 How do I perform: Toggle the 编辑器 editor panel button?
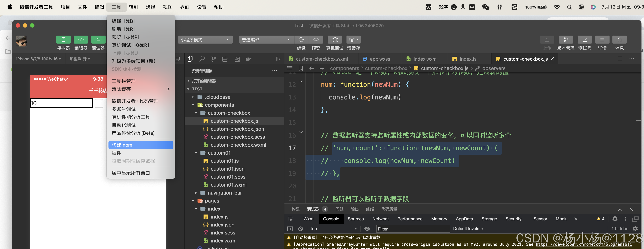[81, 40]
